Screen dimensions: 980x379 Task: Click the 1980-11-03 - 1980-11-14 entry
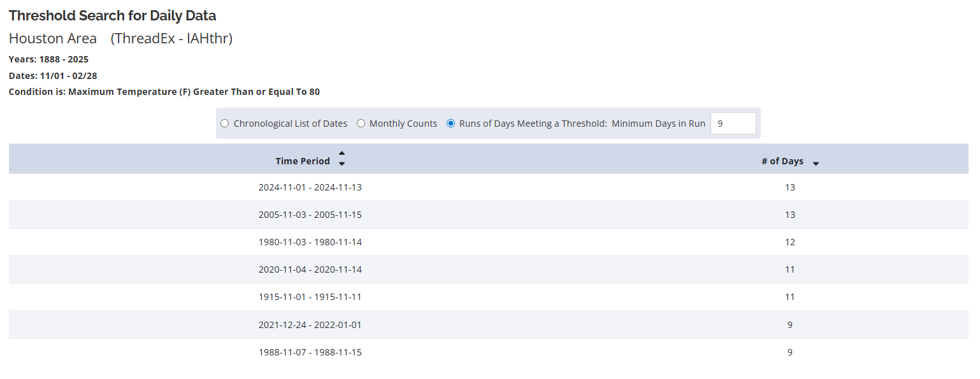(310, 242)
